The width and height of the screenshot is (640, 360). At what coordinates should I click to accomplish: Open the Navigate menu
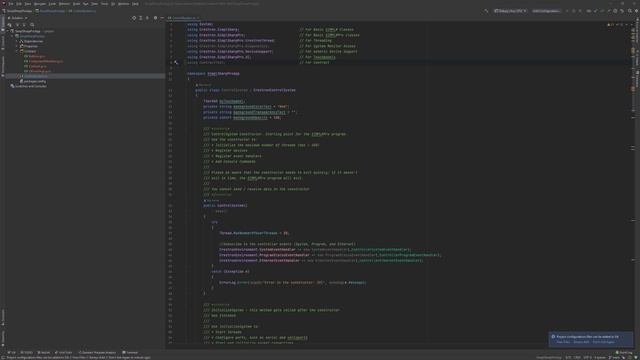(40, 4)
